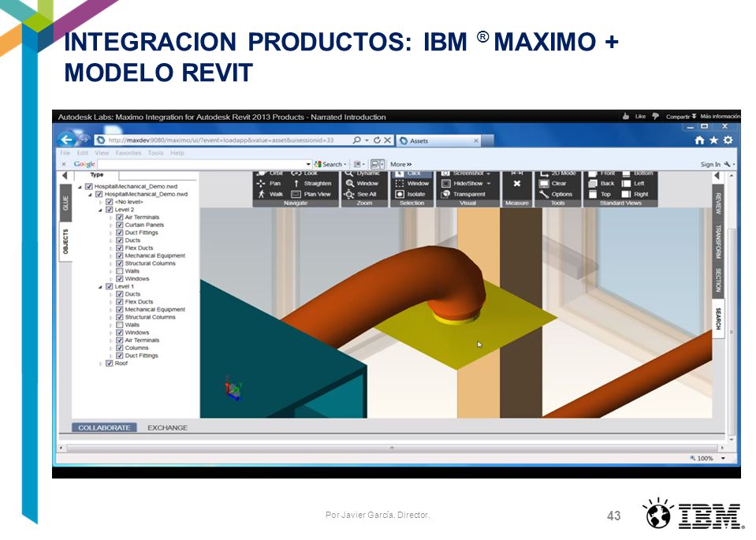Uncheck Level 1 Columns checkbox
This screenshot has width=756, height=540.
[120, 348]
